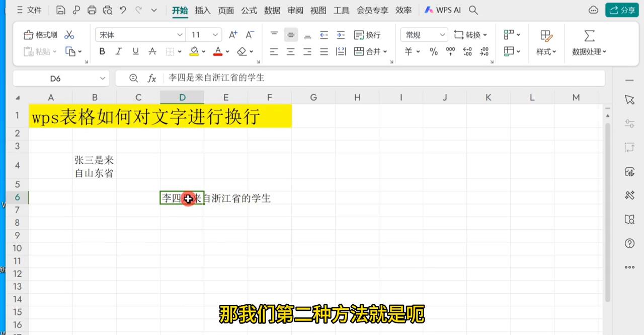Viewport: 644px width, 335px height.
Task: Align cell text left
Action: point(274,51)
